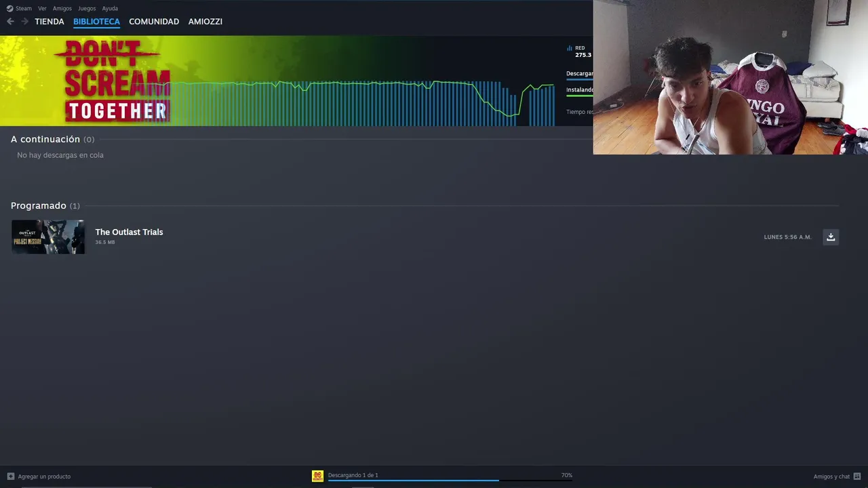Click the LUNES 5:56 A.M. schedule label

(x=787, y=237)
